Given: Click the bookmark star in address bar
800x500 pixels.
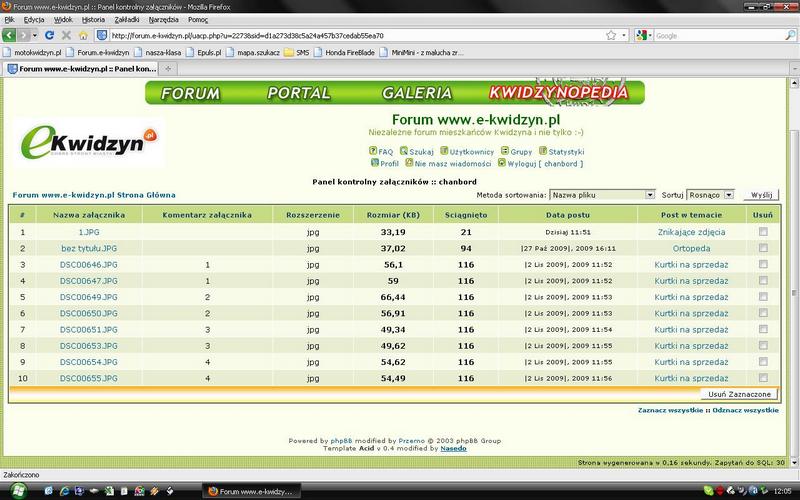Looking at the screenshot, I should [610, 35].
